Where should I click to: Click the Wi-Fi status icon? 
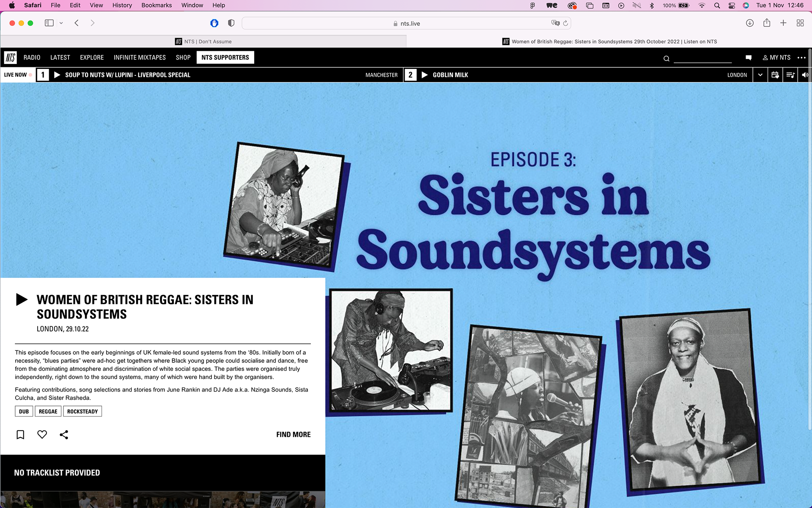click(x=702, y=6)
